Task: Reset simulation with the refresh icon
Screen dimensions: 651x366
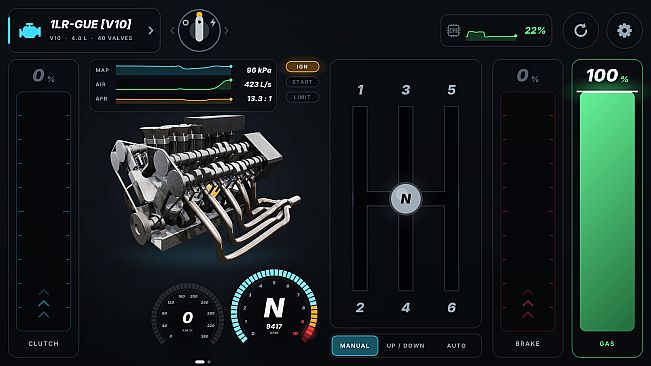Action: [x=580, y=31]
